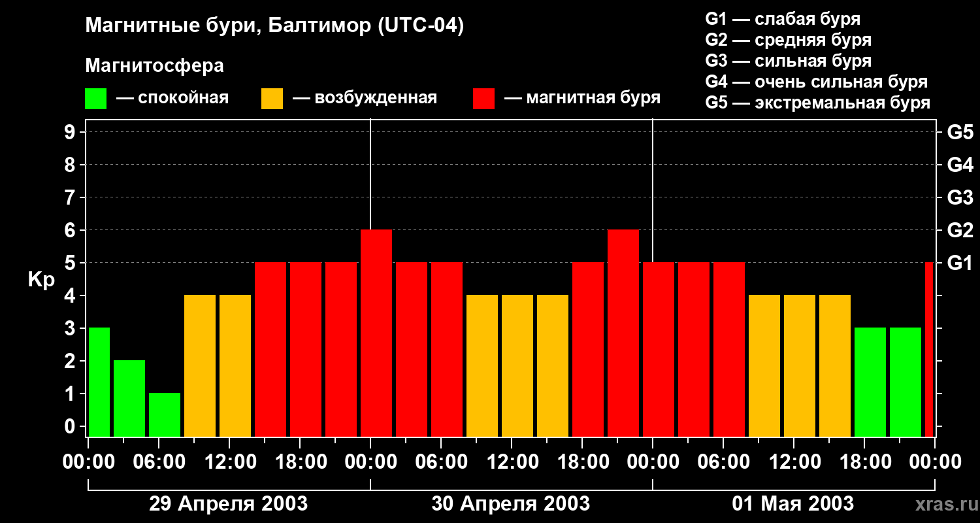
Task: Click the Kp 6 bar at midnight 29–30 Апреля
Action: pyautogui.click(x=376, y=333)
